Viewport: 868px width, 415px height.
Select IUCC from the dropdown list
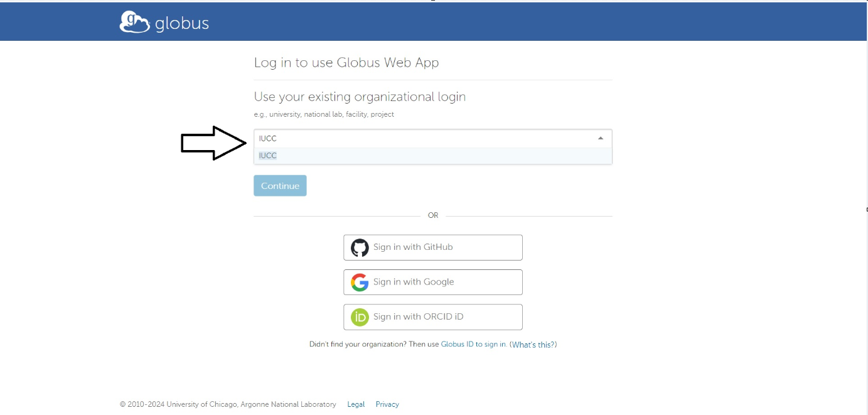pyautogui.click(x=433, y=156)
